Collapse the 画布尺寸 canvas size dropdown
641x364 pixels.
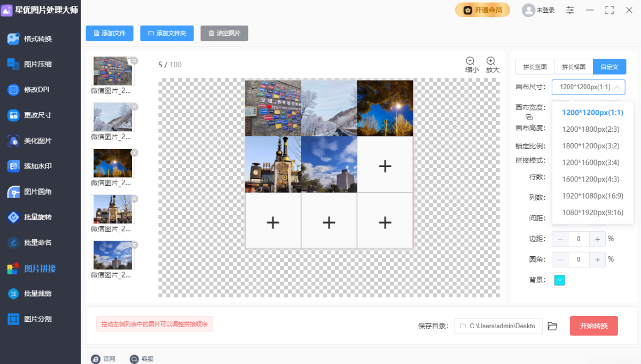[588, 87]
